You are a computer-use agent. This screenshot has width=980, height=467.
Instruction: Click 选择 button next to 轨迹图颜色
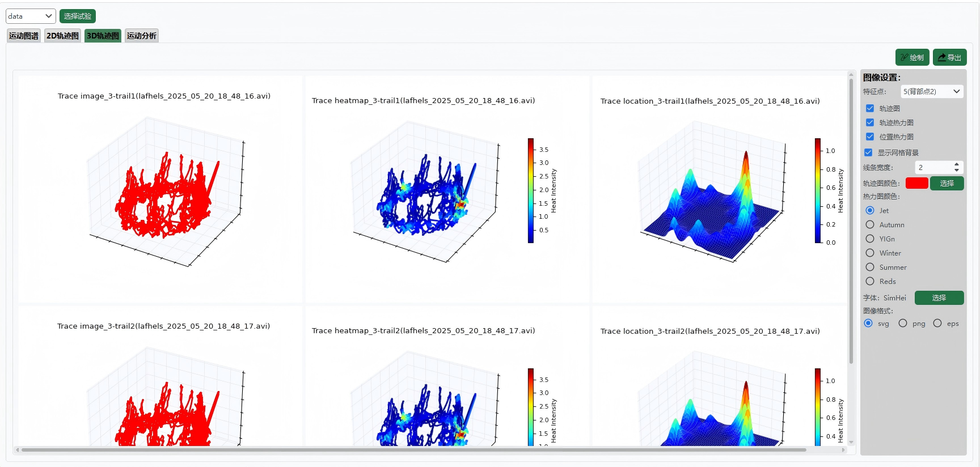pos(947,183)
